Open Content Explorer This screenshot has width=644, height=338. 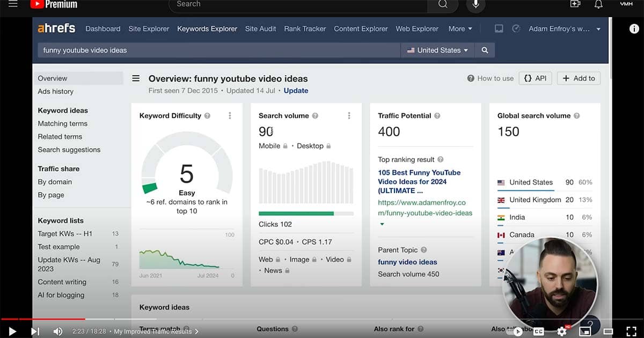[360, 29]
